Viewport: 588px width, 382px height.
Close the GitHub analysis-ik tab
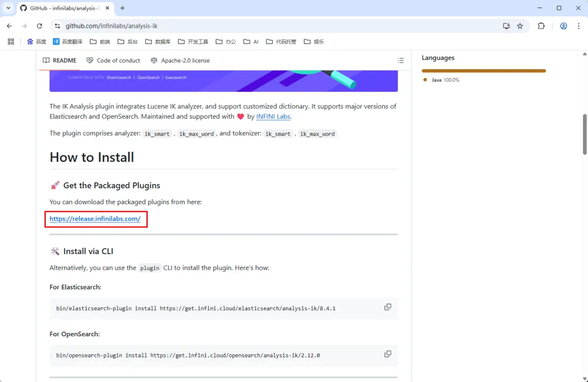[107, 8]
